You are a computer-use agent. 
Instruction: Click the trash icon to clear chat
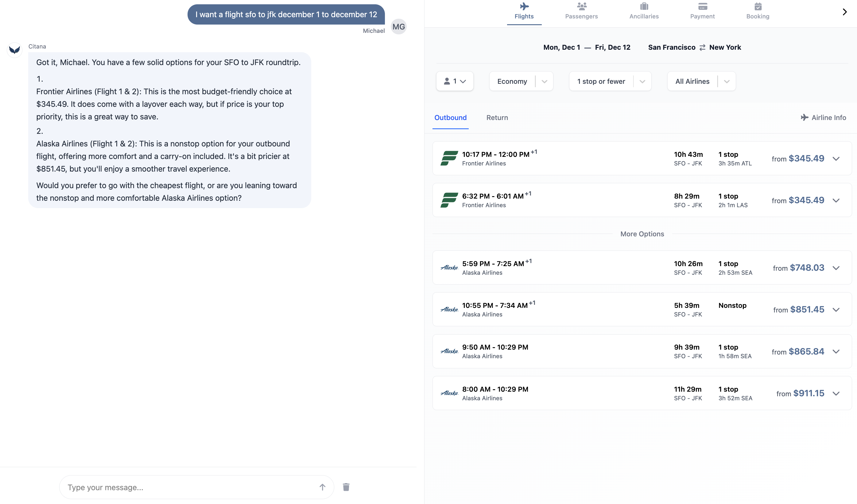click(346, 487)
